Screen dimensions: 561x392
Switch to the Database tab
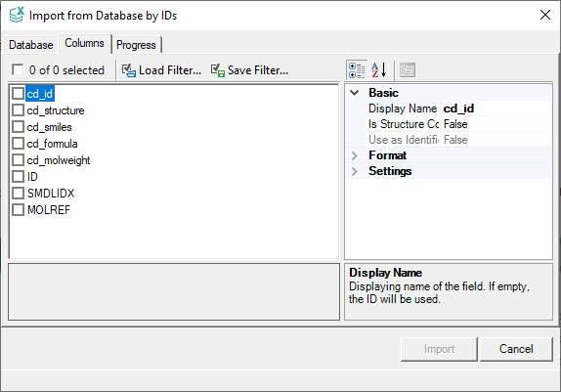(30, 45)
